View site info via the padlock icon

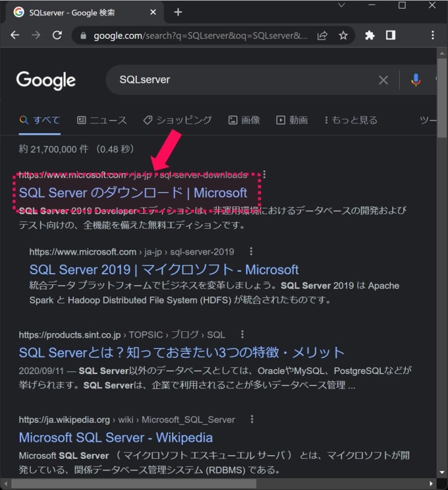coord(83,36)
